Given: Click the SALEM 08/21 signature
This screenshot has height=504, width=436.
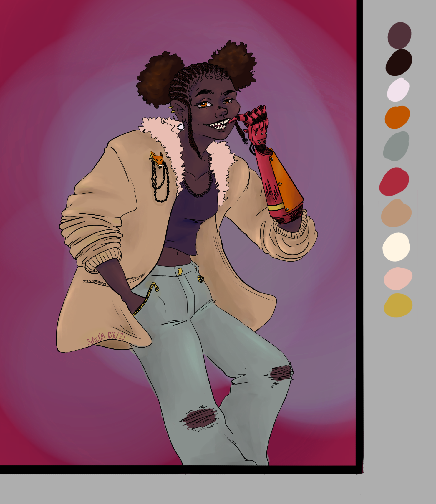Looking at the screenshot, I should pos(106,338).
